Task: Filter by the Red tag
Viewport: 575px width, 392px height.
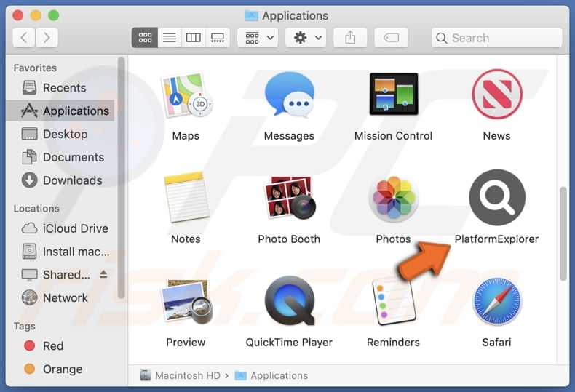Action: tap(60, 346)
